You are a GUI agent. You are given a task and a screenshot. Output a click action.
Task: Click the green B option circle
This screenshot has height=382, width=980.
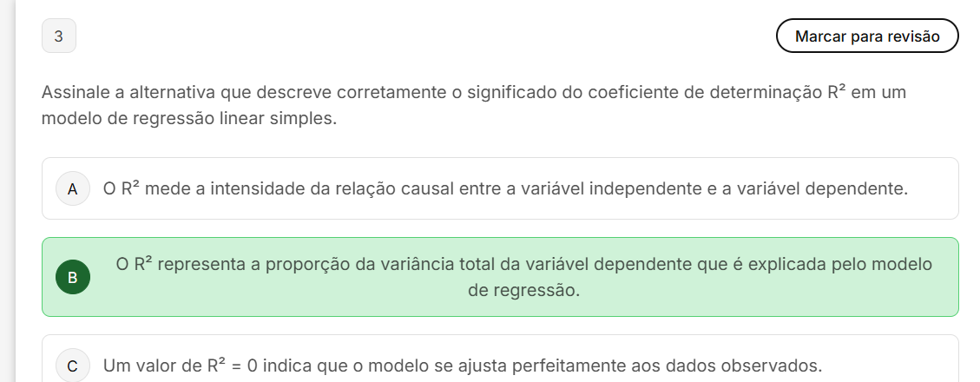click(x=73, y=277)
